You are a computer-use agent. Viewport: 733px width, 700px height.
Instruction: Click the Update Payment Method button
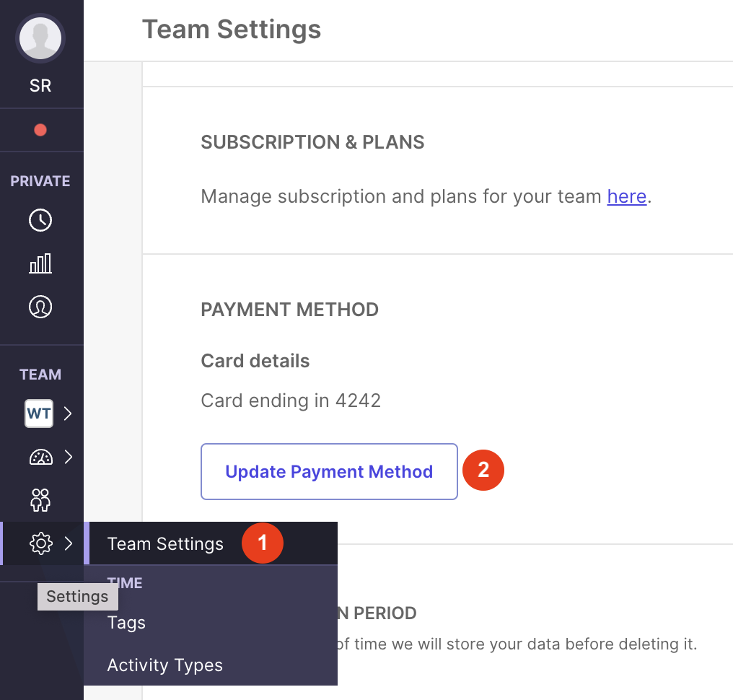[x=329, y=471]
